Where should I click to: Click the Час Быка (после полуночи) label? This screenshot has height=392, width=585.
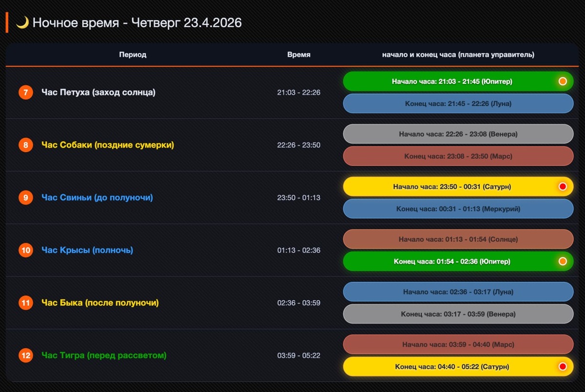[x=100, y=303]
